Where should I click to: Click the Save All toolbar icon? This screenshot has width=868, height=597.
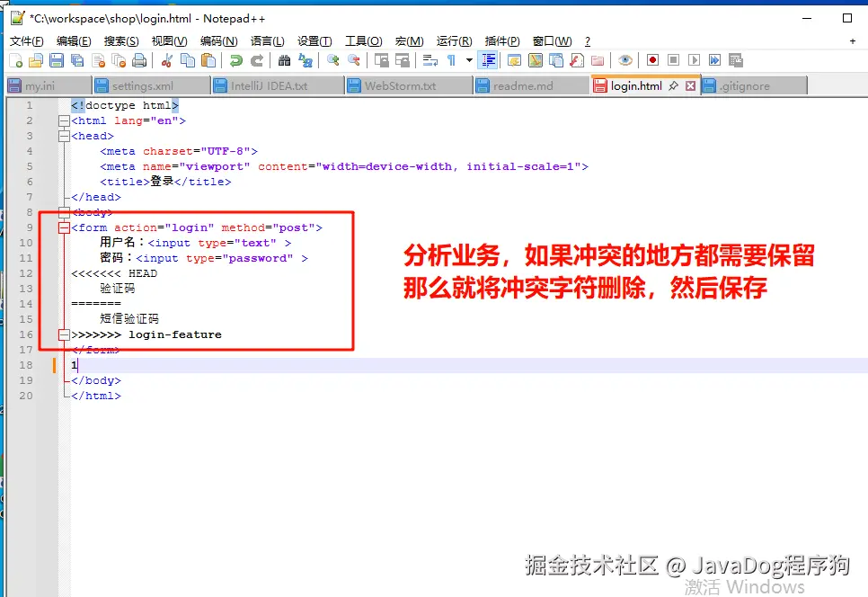click(x=77, y=60)
